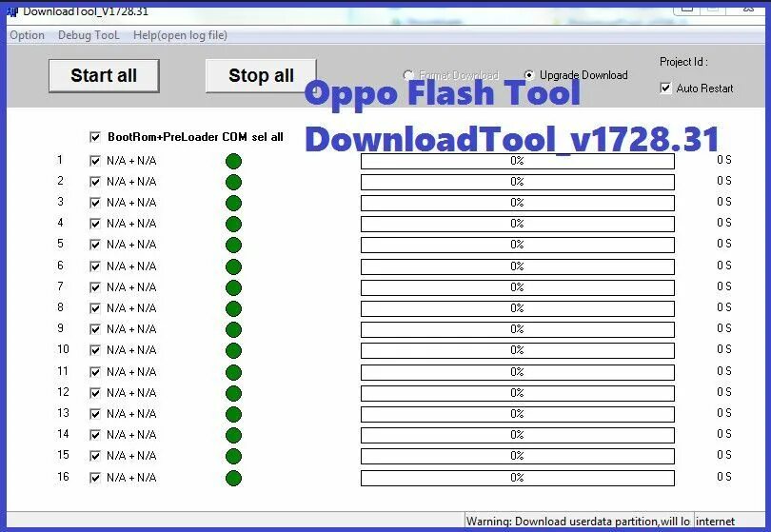The height and width of the screenshot is (532, 771).
Task: Toggle the port 7 checkbox
Action: coord(95,287)
